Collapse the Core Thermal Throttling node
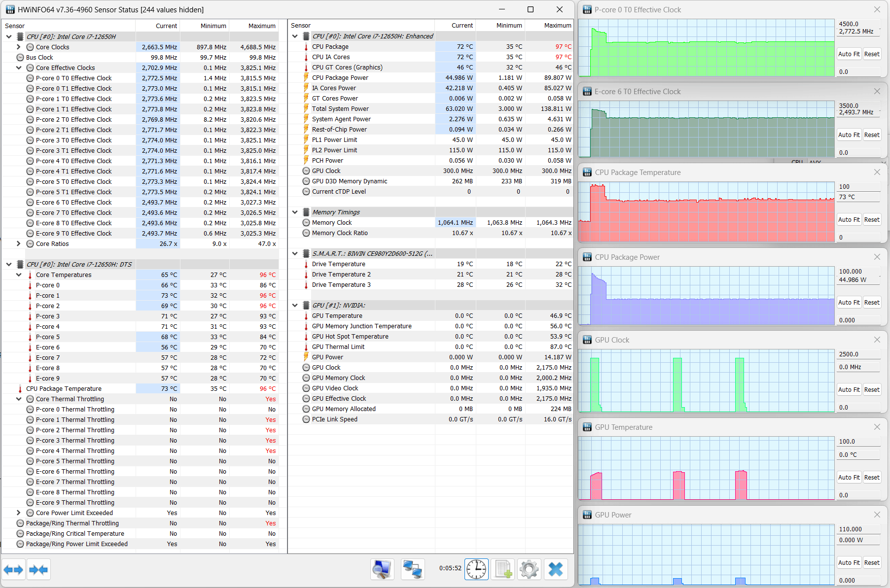The image size is (890, 588). coord(19,399)
